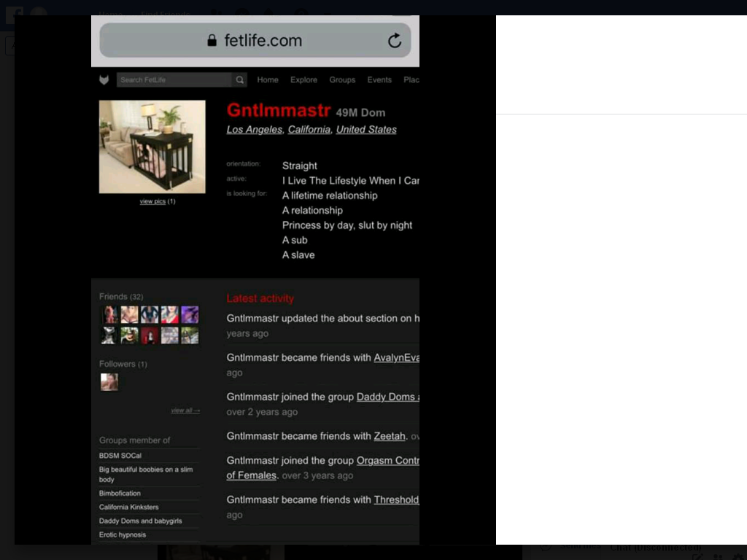Click the padlock icon beside fetlife.com
This screenshot has height=560, width=747.
(212, 41)
